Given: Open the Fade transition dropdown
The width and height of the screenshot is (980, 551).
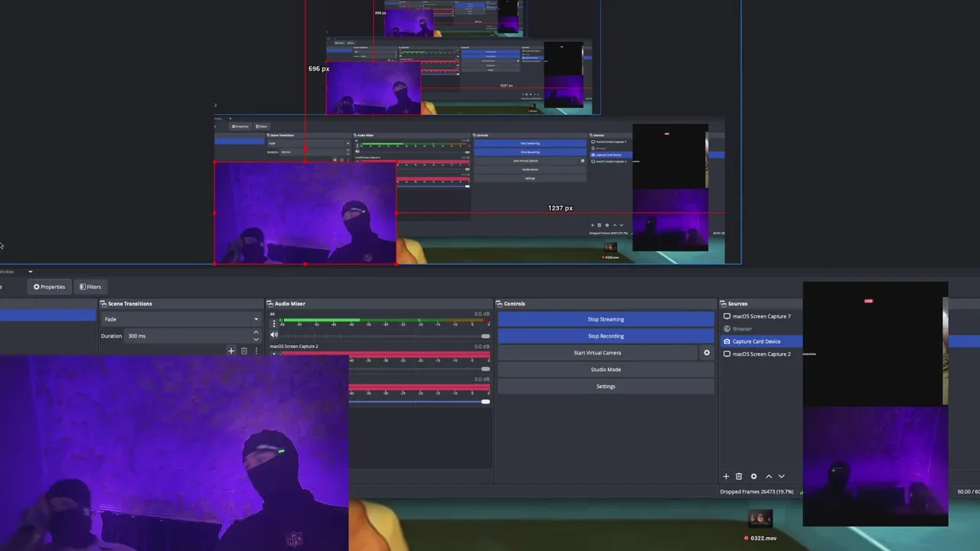Looking at the screenshot, I should click(x=181, y=319).
